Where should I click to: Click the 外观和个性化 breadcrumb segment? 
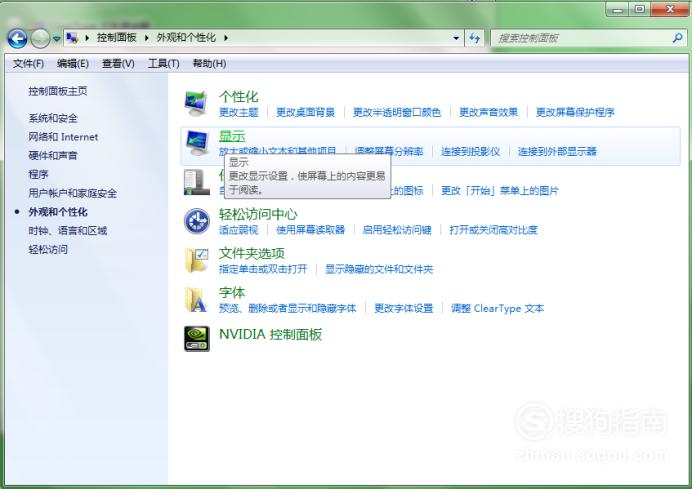point(186,38)
